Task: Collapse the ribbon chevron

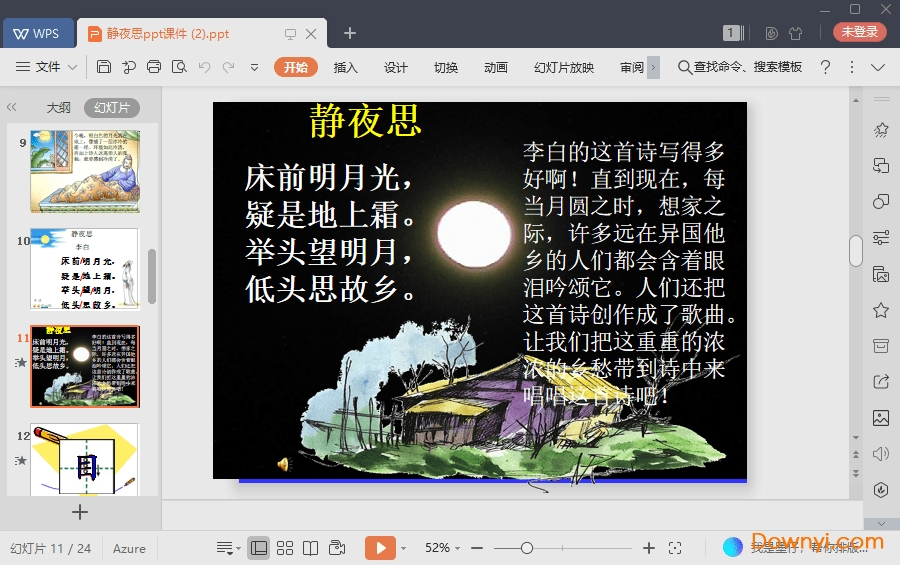Action: pyautogui.click(x=878, y=67)
